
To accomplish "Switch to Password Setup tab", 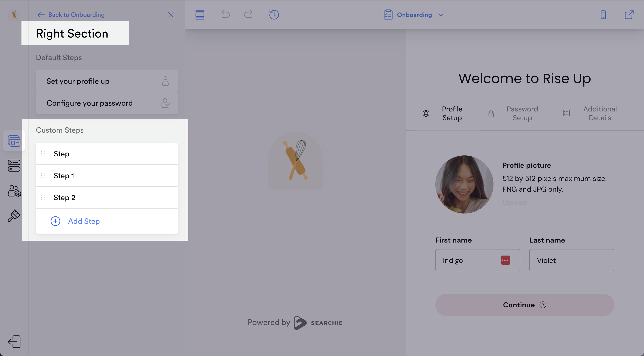I will pyautogui.click(x=522, y=113).
